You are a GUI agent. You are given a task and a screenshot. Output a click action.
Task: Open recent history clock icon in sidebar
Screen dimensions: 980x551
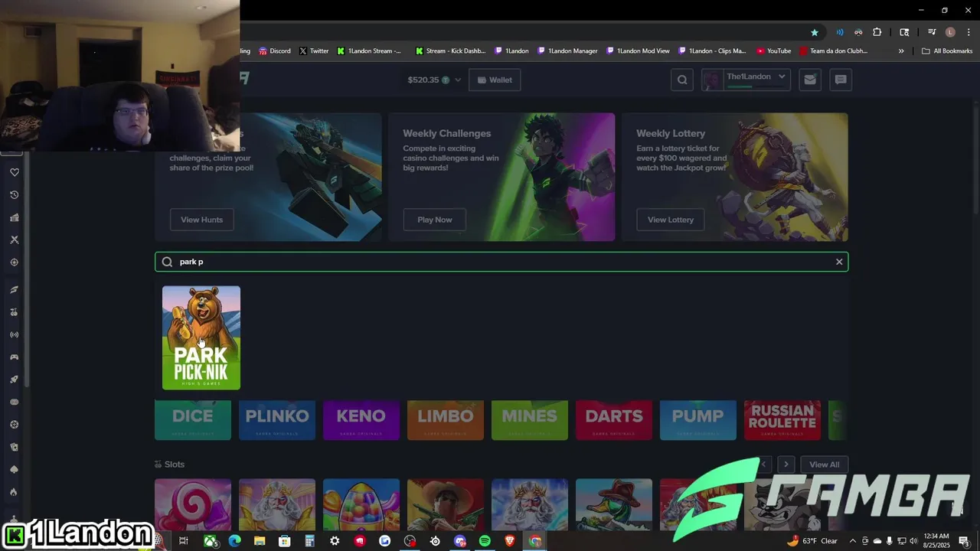[14, 195]
